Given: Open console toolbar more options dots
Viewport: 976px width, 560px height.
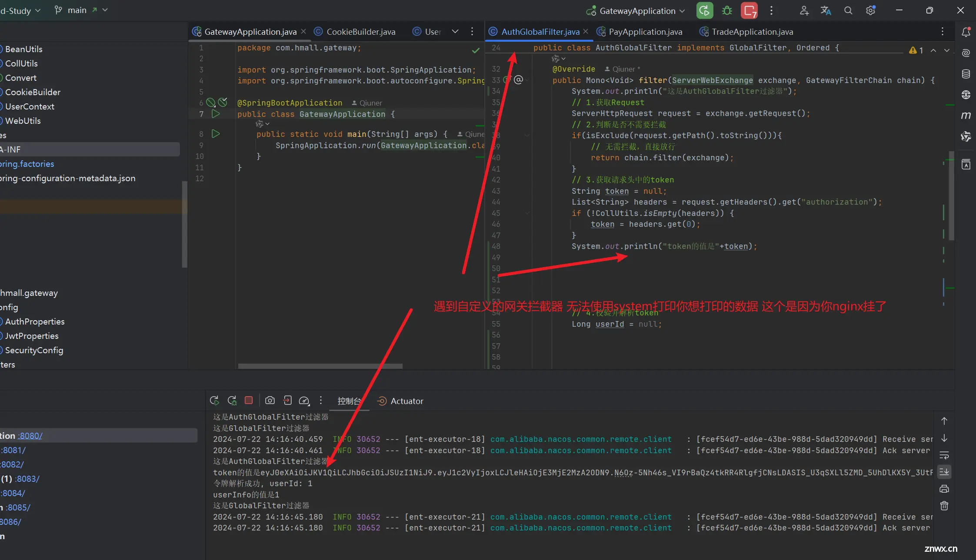Looking at the screenshot, I should [321, 400].
